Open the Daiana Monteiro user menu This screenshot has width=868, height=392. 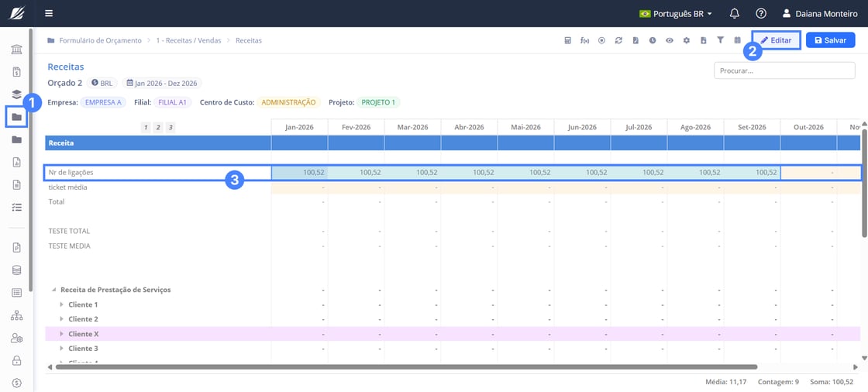(x=820, y=13)
